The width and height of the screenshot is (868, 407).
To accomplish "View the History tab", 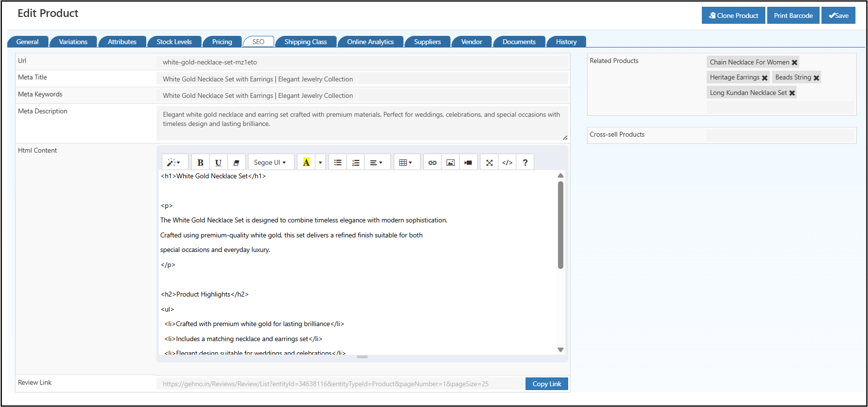I will point(567,42).
